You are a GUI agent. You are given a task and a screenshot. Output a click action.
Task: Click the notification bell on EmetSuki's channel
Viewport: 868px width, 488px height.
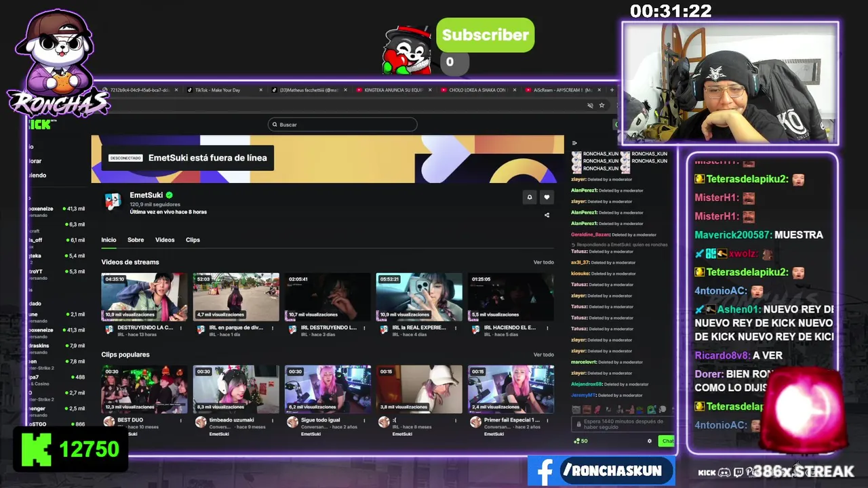pos(530,197)
